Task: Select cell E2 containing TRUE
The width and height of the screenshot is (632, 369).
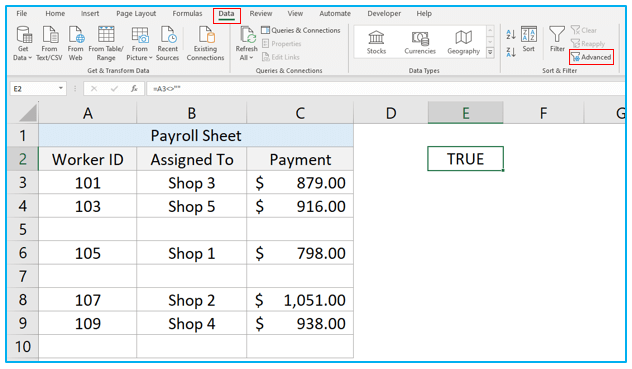Action: point(465,158)
